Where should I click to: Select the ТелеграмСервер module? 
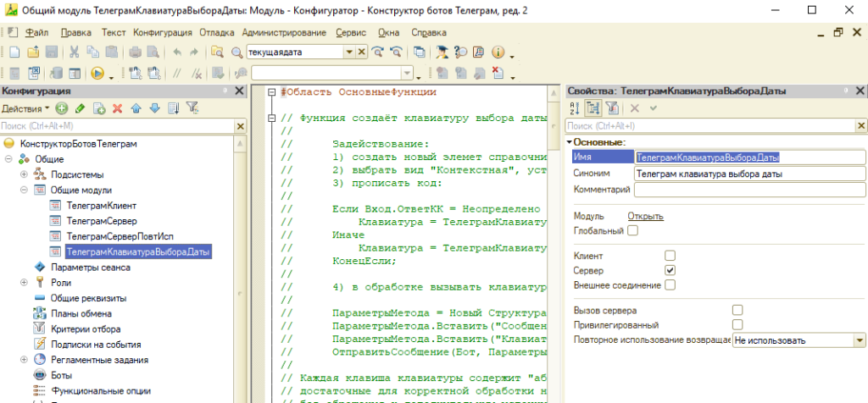coord(103,221)
